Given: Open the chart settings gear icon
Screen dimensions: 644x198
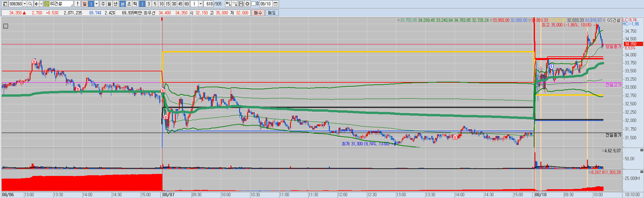Looking at the screenshot, I should click(247, 4).
